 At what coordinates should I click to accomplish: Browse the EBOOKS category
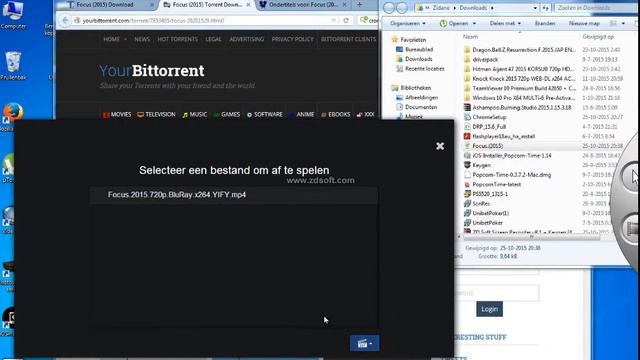[x=336, y=115]
